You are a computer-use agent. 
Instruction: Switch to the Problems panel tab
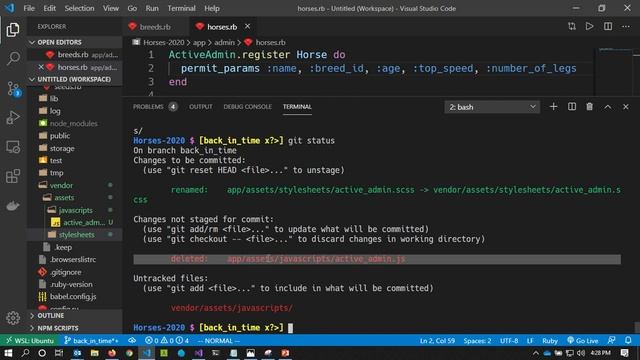[155, 107]
